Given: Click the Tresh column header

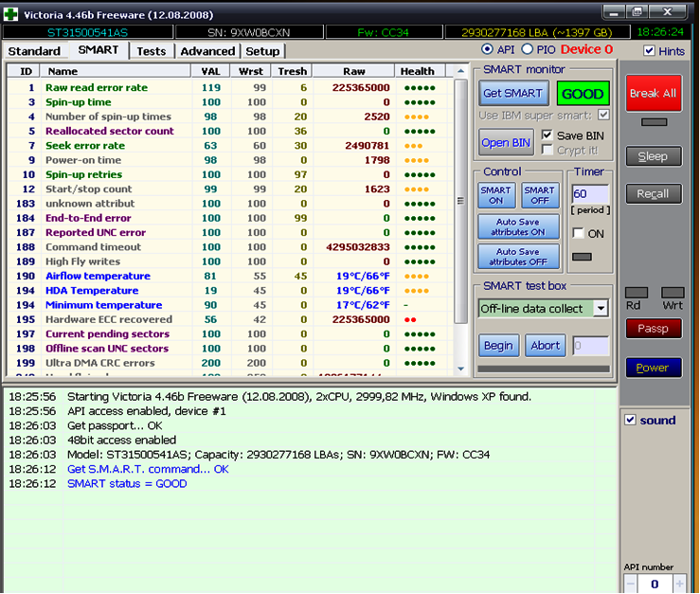Looking at the screenshot, I should tap(293, 71).
